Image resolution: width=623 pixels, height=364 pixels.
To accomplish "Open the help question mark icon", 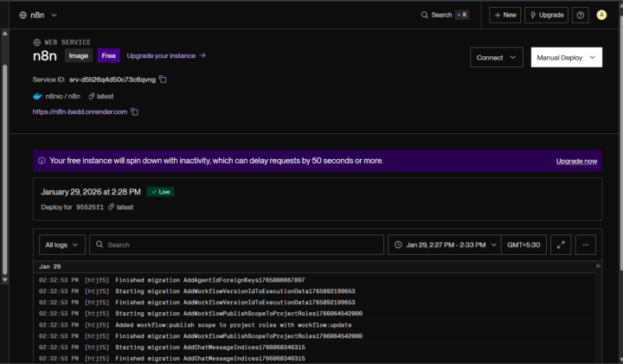I will click(x=580, y=15).
